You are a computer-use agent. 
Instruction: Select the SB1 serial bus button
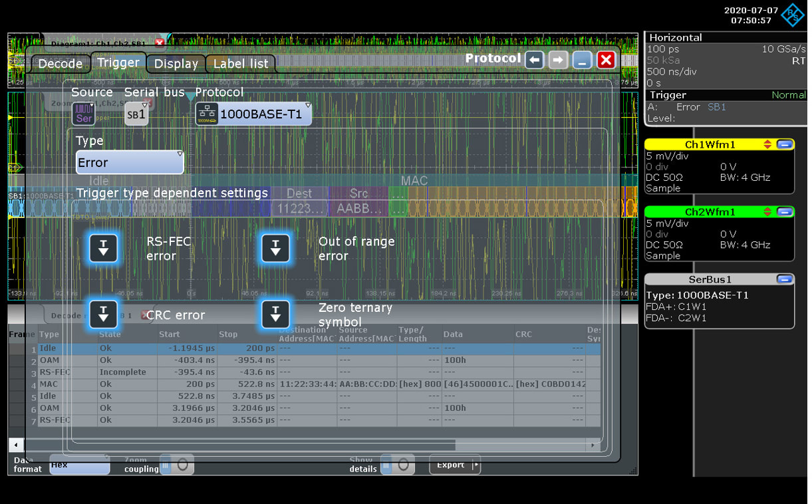[136, 114]
